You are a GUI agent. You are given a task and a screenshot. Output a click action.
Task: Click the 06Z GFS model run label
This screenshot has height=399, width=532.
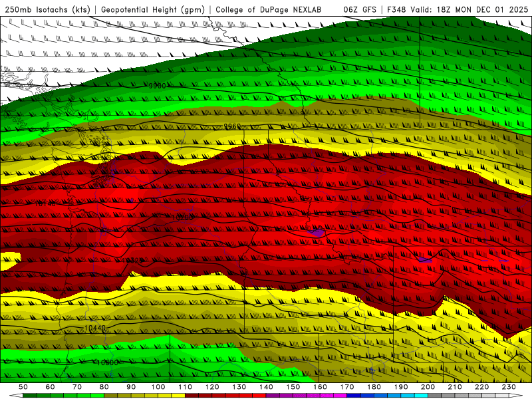click(x=360, y=9)
